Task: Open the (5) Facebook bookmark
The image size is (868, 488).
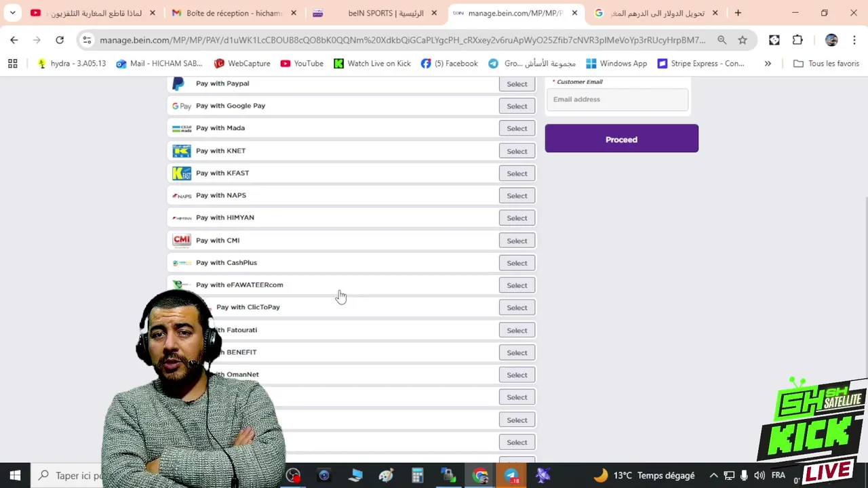Action: [x=449, y=64]
